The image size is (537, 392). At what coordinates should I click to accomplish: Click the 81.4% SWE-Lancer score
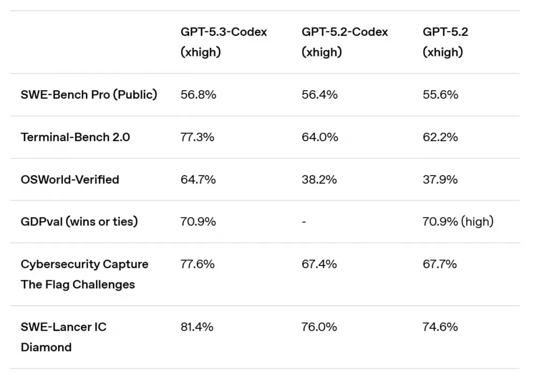[x=197, y=326]
